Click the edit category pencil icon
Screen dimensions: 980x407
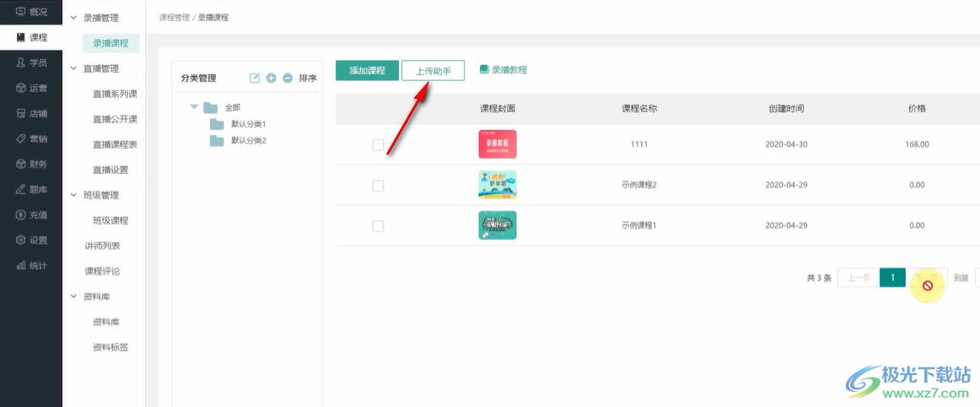[255, 79]
